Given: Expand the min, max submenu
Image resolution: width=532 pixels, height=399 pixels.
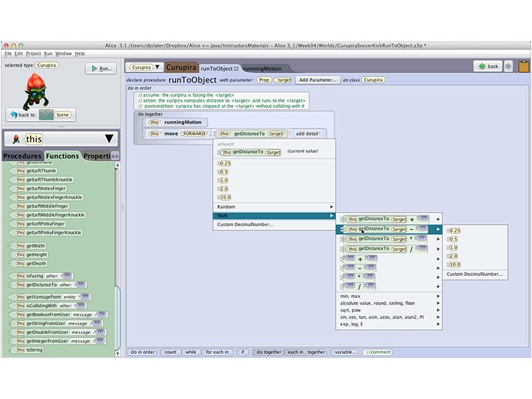Looking at the screenshot, I should click(389, 296).
